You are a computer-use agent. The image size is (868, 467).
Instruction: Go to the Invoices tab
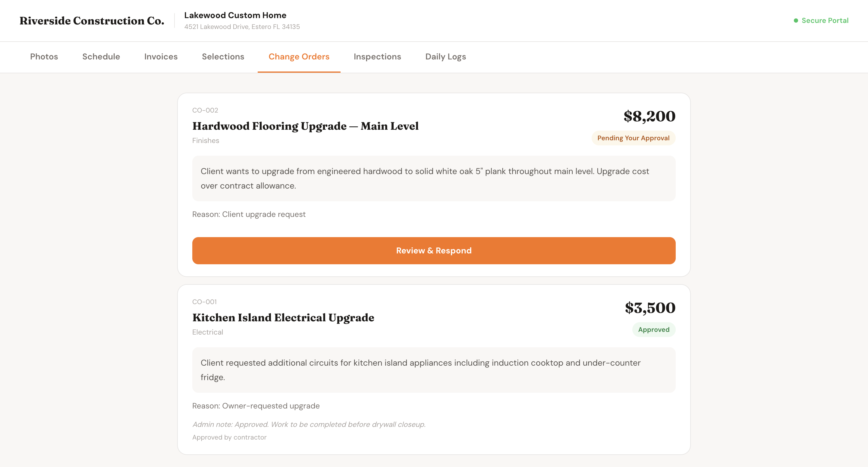point(161,57)
